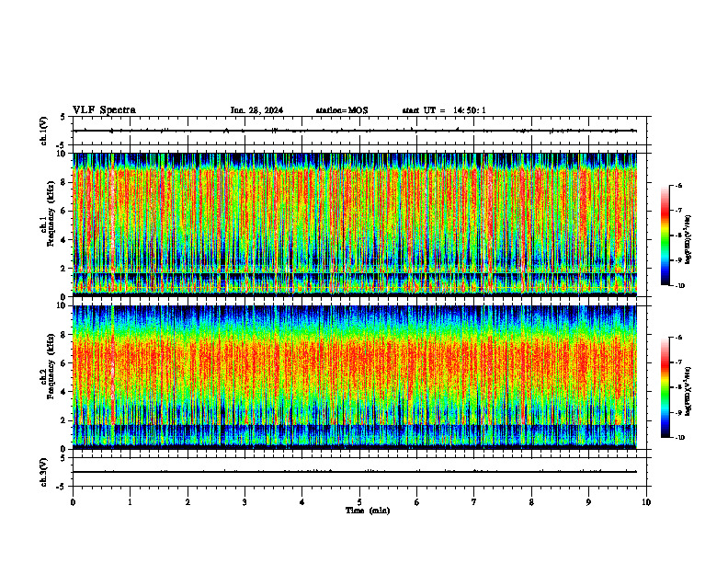The image size is (728, 563).
Task: Click time axis tick label "5"
Action: (359, 502)
